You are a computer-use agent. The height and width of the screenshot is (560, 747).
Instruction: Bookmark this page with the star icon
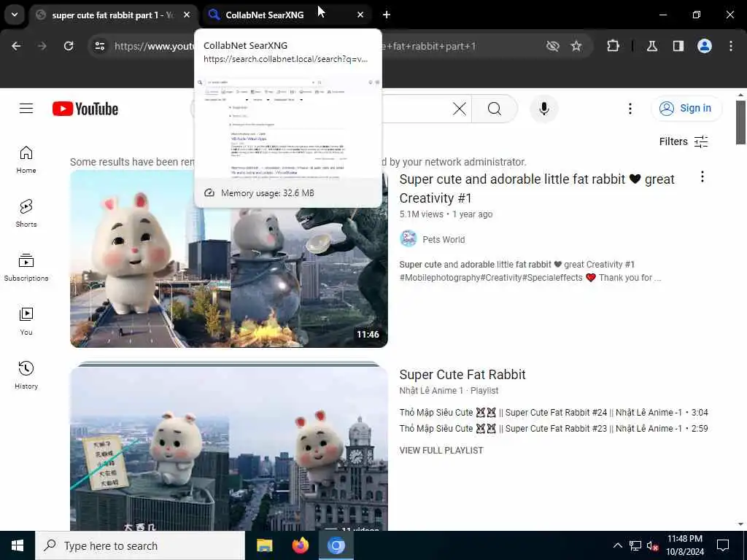point(576,46)
